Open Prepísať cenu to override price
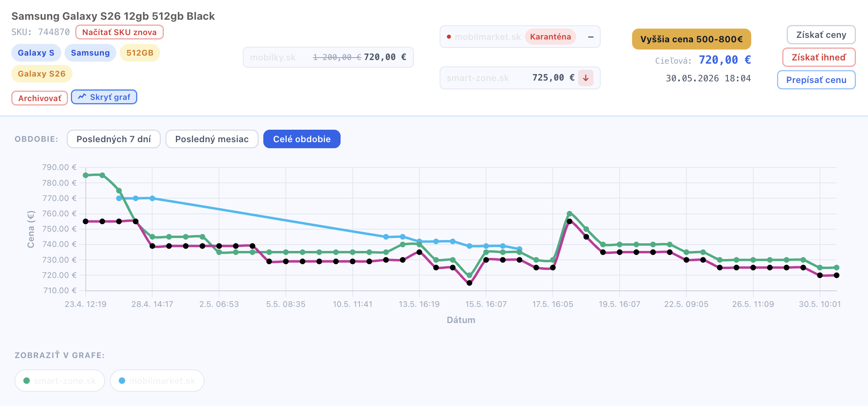Screen dimensions: 868x406 coord(816,80)
